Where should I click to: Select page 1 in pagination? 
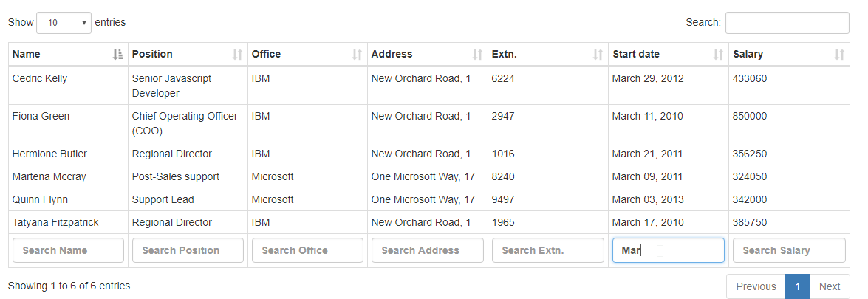(x=798, y=286)
